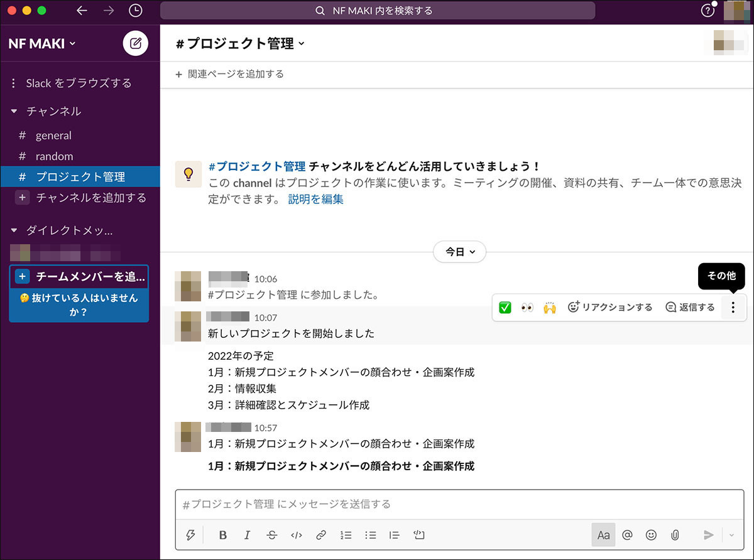
Task: Click 関連ページを追加する
Action: 229,74
